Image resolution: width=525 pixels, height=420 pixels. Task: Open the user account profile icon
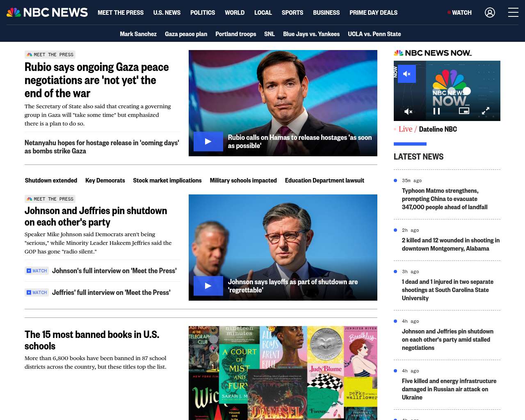tap(490, 13)
